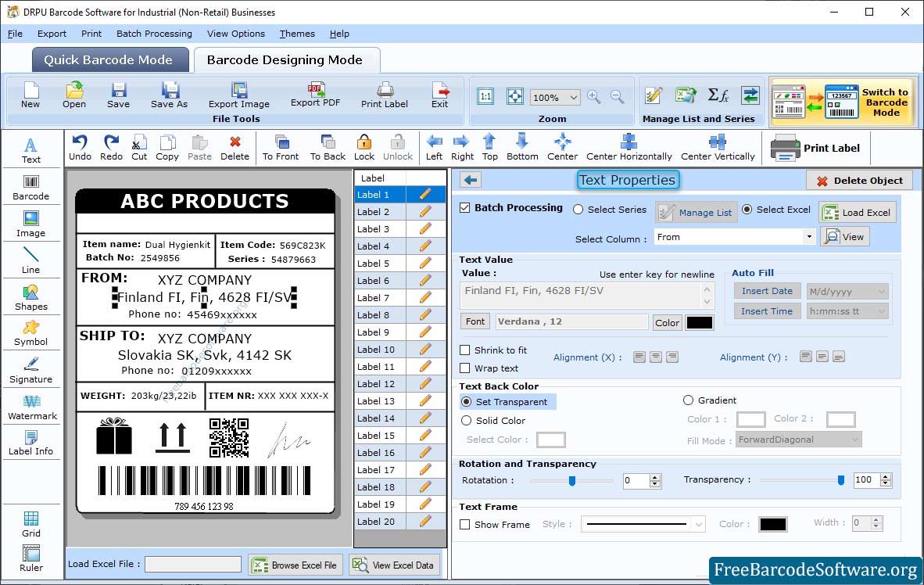Copy the selected object

(167, 148)
